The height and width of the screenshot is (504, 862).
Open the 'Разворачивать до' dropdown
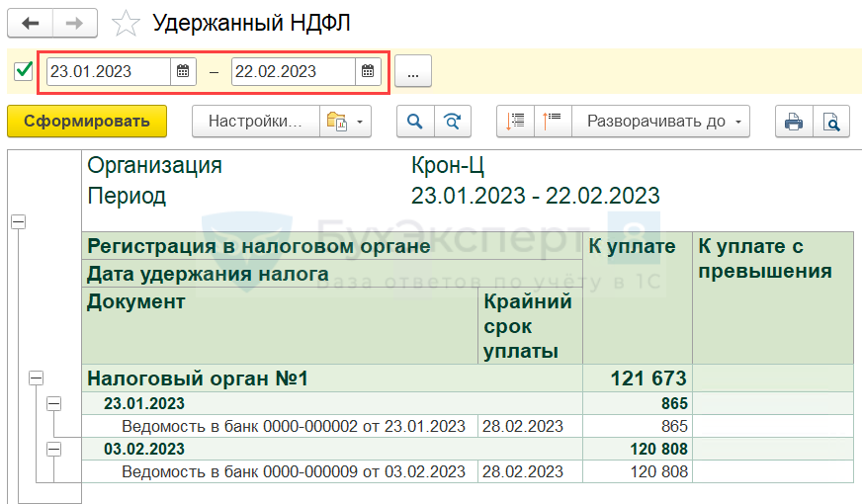coord(659,122)
